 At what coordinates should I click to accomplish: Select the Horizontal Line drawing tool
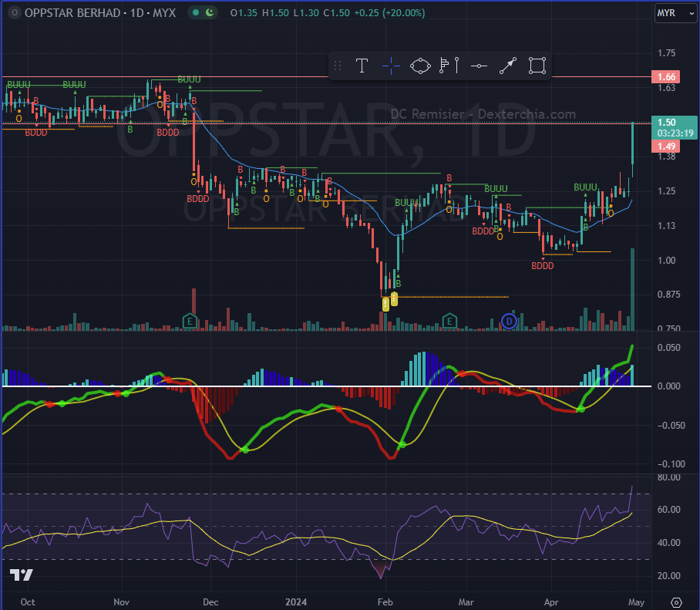(x=479, y=66)
